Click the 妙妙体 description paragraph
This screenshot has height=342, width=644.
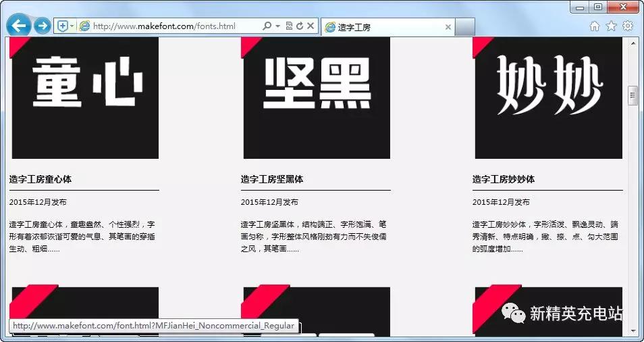(x=545, y=237)
